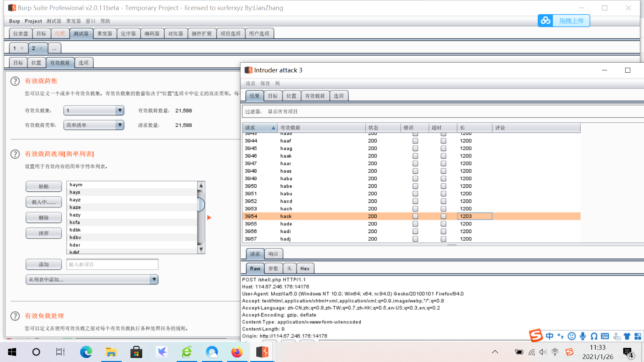Click the 删除 button
The width and height of the screenshot is (644, 362).
[x=44, y=218]
